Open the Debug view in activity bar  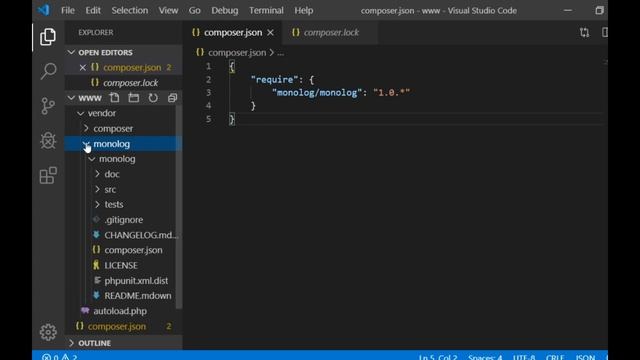(x=48, y=141)
